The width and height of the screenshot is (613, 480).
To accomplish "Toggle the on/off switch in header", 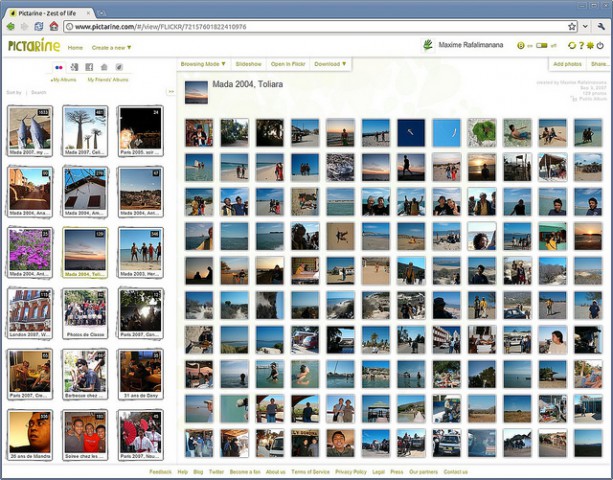I will pyautogui.click(x=541, y=46).
